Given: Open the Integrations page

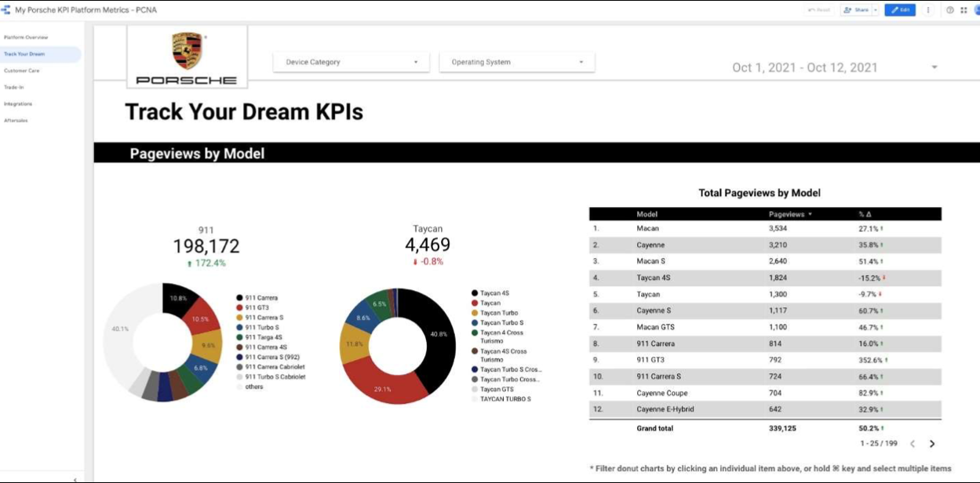Looking at the screenshot, I should coord(18,103).
